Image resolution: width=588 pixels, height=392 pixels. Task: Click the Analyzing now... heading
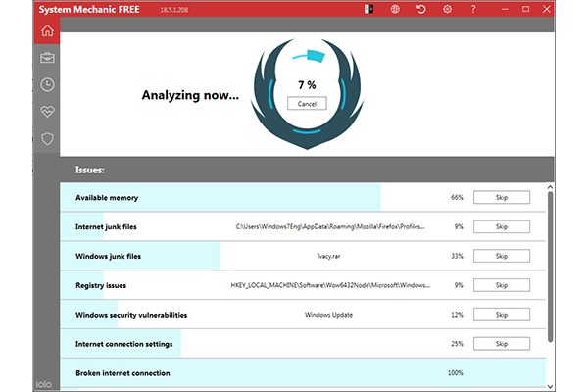(x=190, y=95)
